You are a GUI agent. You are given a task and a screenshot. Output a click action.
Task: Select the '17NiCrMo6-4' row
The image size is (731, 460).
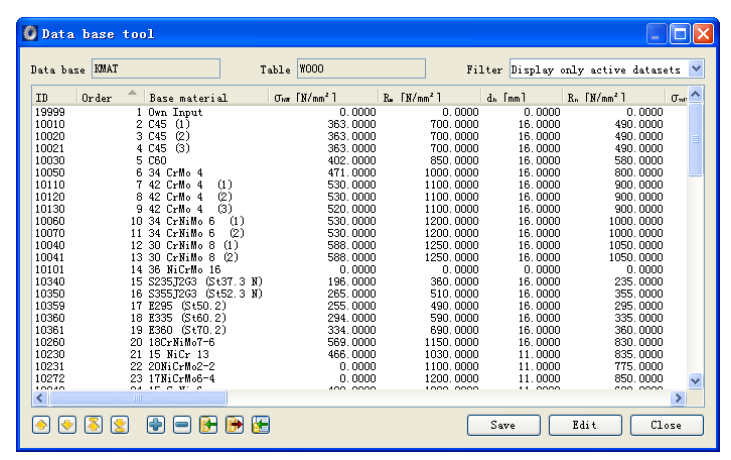tap(360, 379)
